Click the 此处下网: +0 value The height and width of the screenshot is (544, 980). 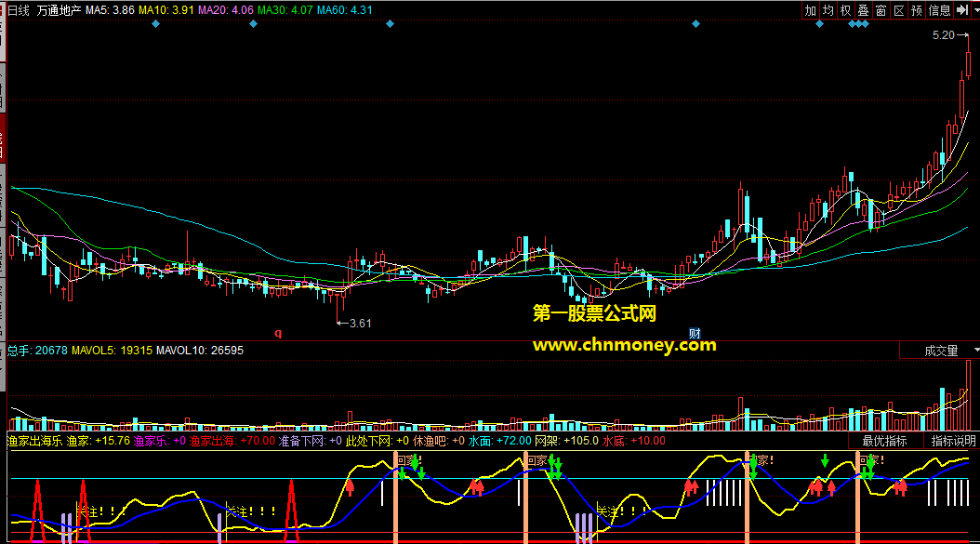tap(377, 441)
